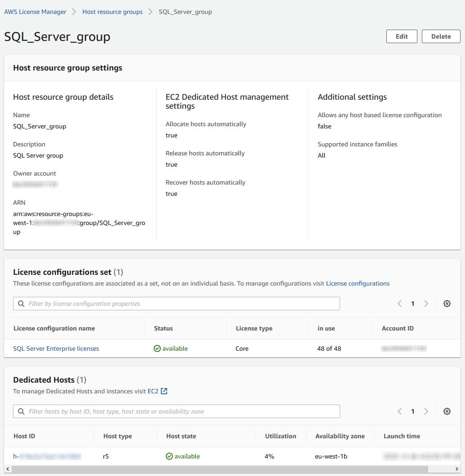Screen dimensions: 465x476
Task: Click the host available status check icon
Action: tap(169, 456)
